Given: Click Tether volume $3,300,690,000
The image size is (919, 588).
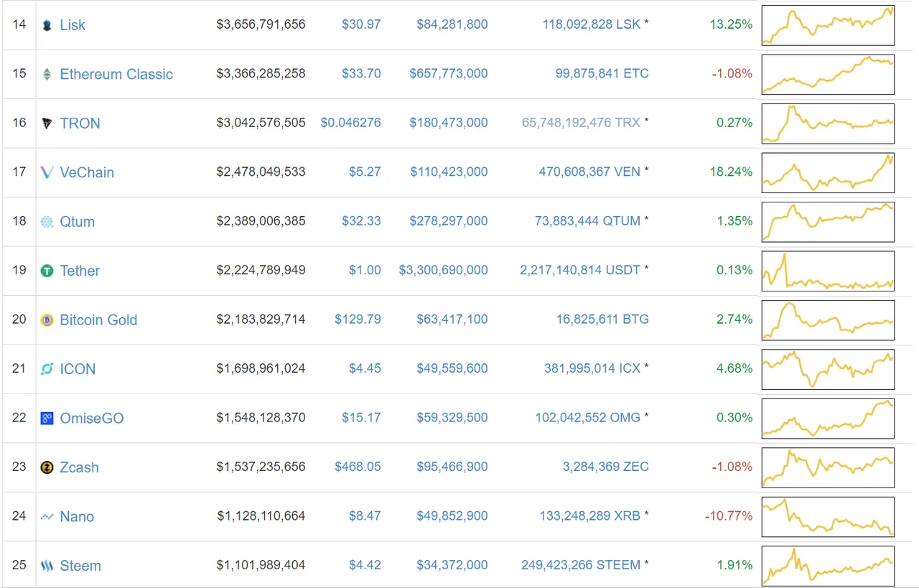Looking at the screenshot, I should [444, 270].
